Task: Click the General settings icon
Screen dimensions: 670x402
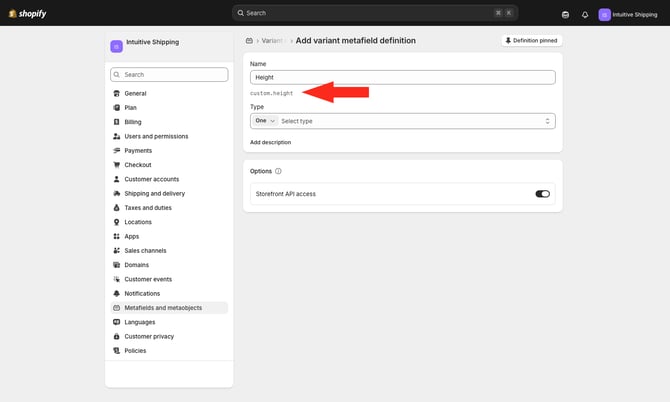Action: click(x=116, y=93)
